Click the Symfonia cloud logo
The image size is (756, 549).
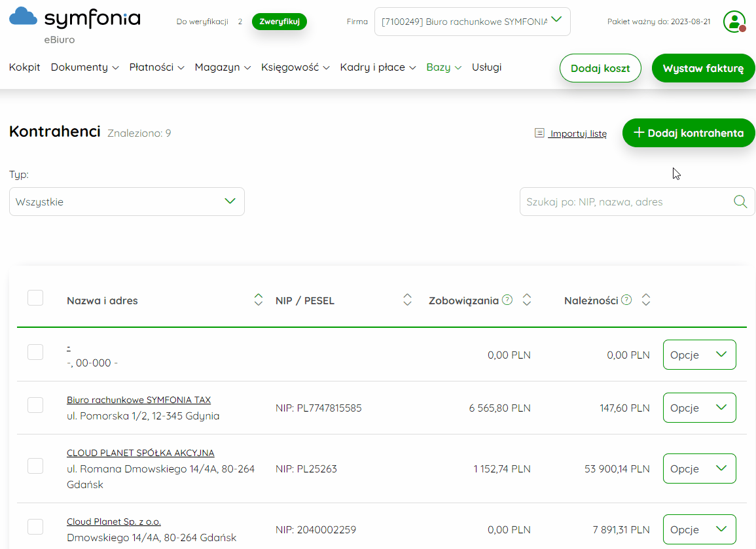pyautogui.click(x=24, y=16)
